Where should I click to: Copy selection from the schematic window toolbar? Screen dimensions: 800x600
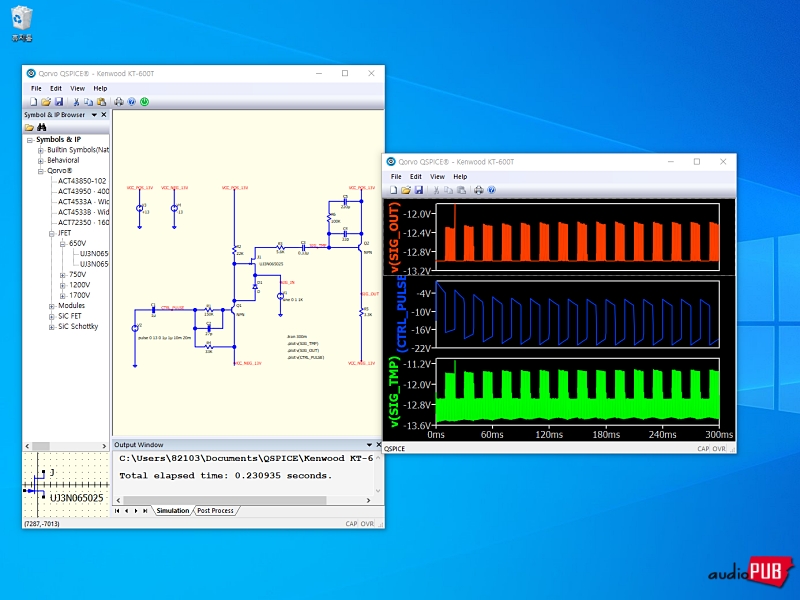tap(88, 102)
